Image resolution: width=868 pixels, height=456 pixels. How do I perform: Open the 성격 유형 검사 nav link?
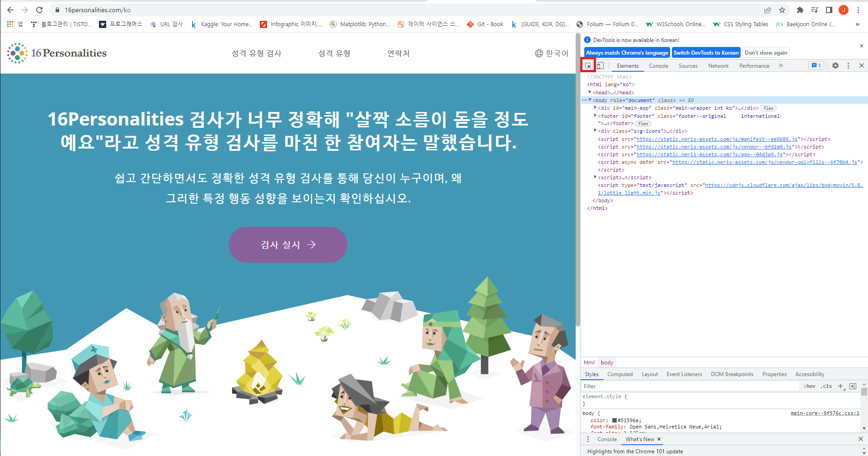pyautogui.click(x=257, y=53)
